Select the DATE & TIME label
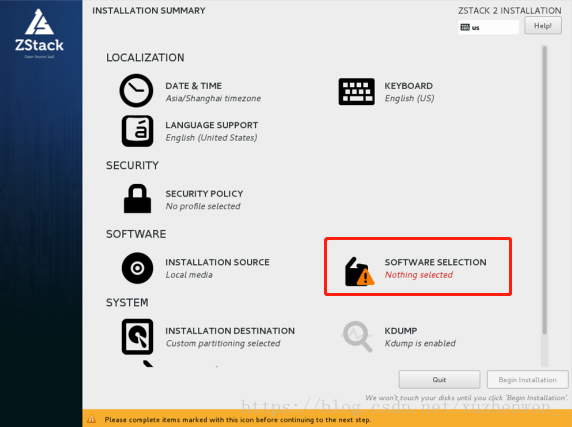 (193, 86)
